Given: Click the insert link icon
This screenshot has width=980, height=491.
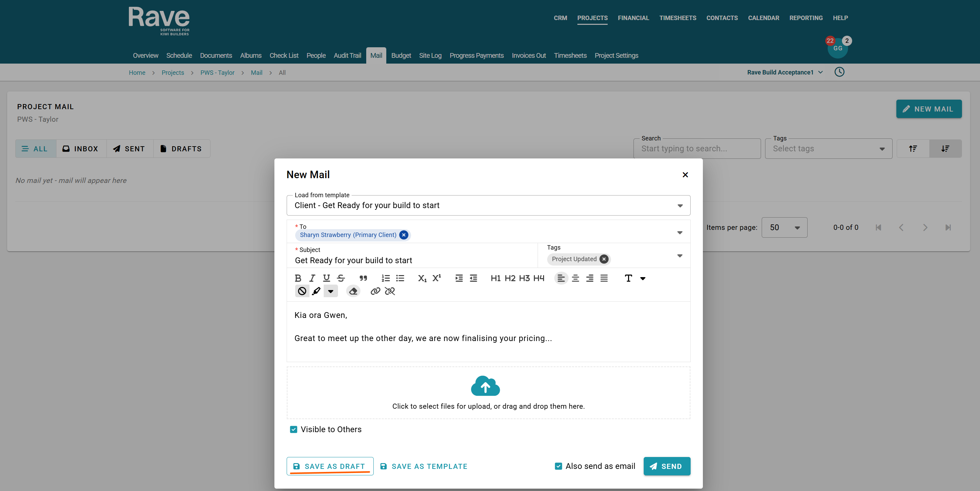Looking at the screenshot, I should 375,291.
